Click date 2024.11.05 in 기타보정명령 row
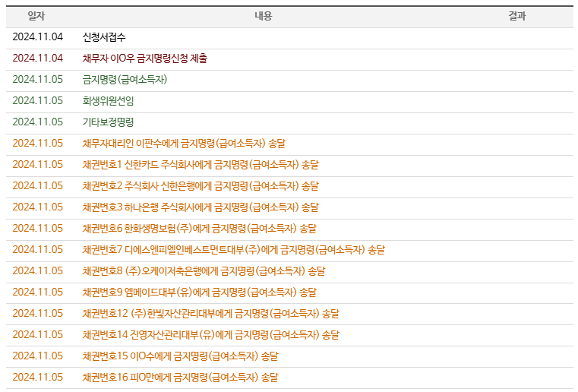The height and width of the screenshot is (392, 578). [38, 122]
